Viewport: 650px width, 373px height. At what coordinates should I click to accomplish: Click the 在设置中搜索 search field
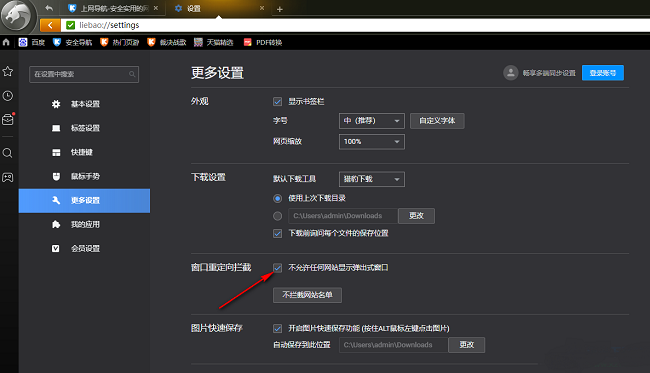[x=84, y=74]
